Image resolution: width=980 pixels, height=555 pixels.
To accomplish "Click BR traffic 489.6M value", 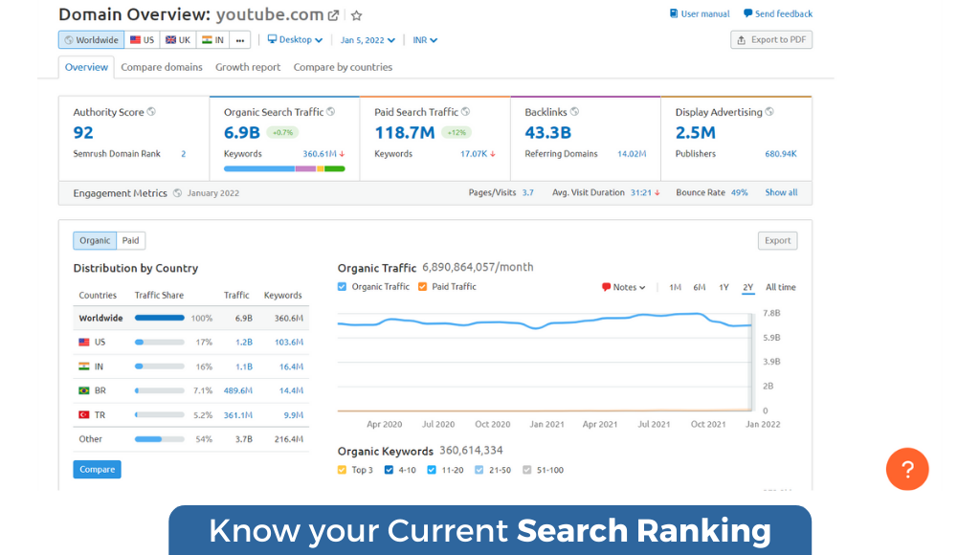I will pos(238,390).
